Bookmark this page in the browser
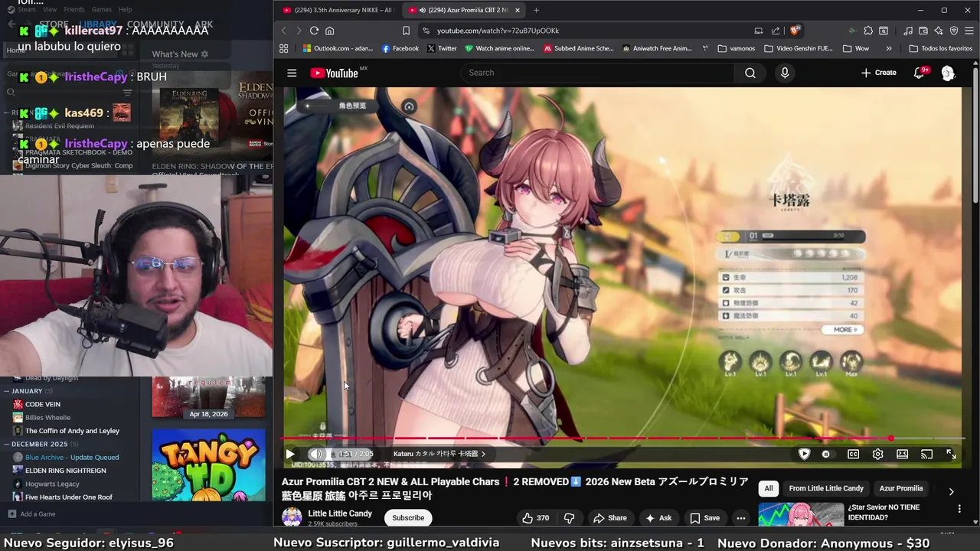Image resolution: width=980 pixels, height=551 pixels. tap(406, 31)
